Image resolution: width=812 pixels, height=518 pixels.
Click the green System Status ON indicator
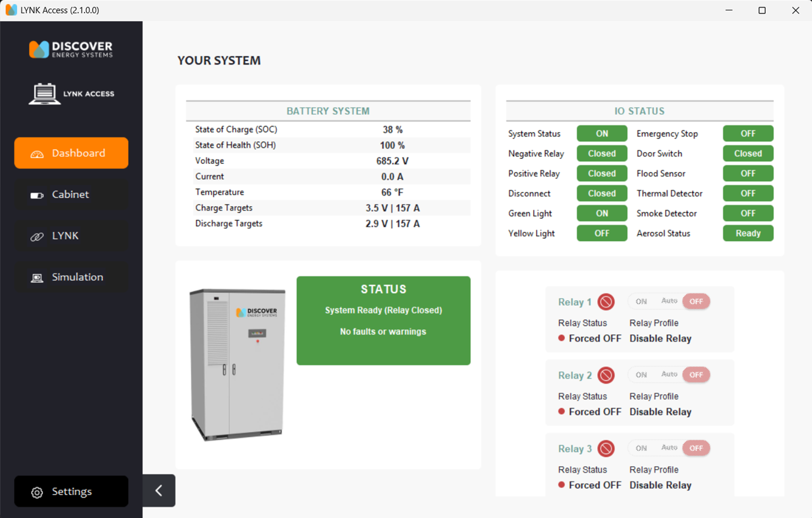pos(602,134)
